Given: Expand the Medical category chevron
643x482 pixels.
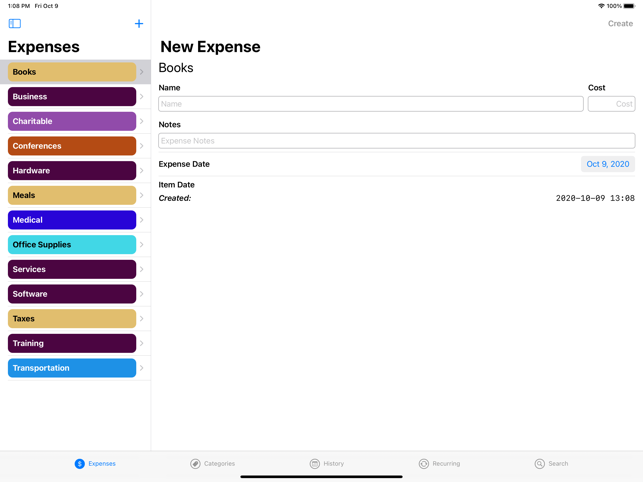Looking at the screenshot, I should coord(141,220).
